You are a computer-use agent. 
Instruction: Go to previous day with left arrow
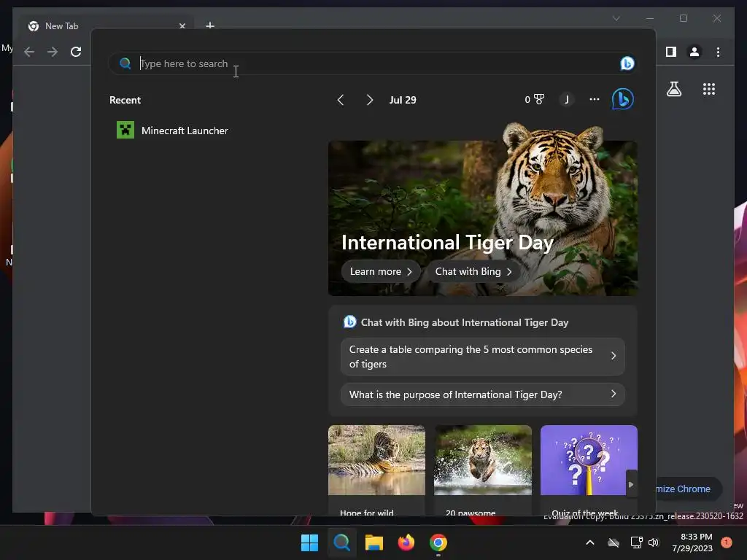pos(340,100)
